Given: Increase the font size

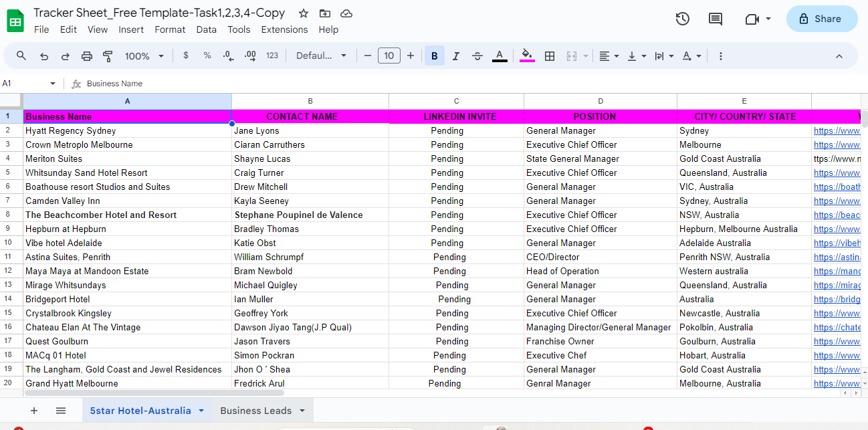Looking at the screenshot, I should click(411, 56).
